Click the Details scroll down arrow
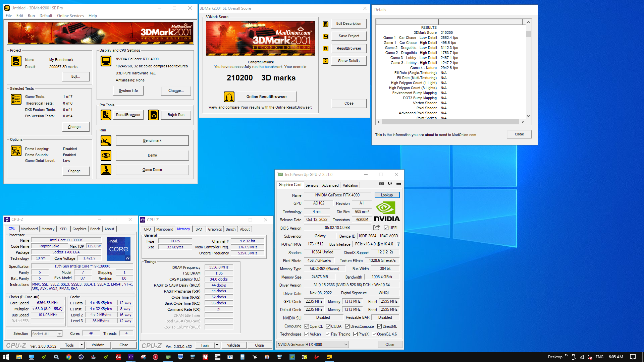The height and width of the screenshot is (362, 644). 528,116
